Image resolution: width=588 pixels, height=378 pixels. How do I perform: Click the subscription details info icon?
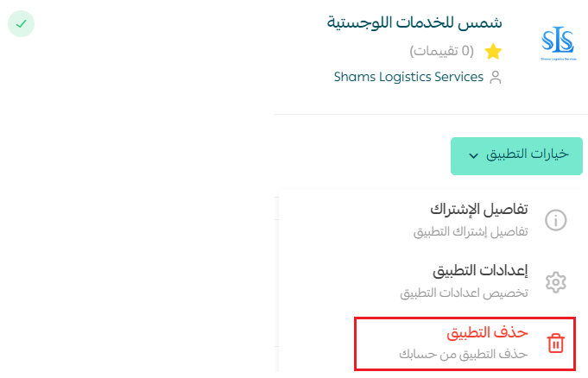[555, 220]
